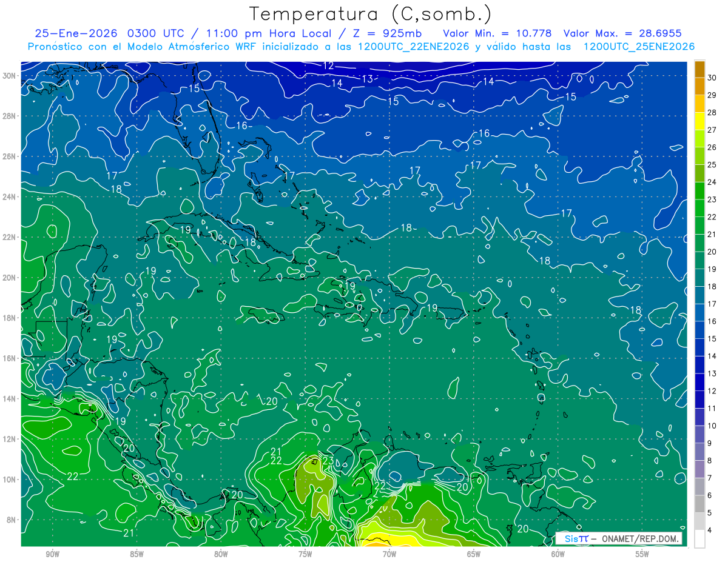Click the colorbar tick value 11
Image resolution: width=728 pixels, height=562 pixels.
click(712, 408)
